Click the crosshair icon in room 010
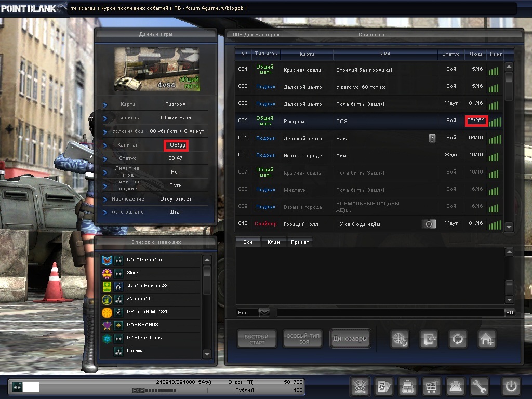The height and width of the screenshot is (399, 532). (429, 224)
